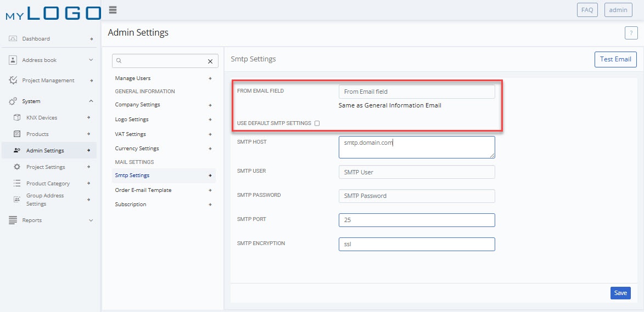Clear search with the X icon
The width and height of the screenshot is (644, 312).
coord(210,61)
